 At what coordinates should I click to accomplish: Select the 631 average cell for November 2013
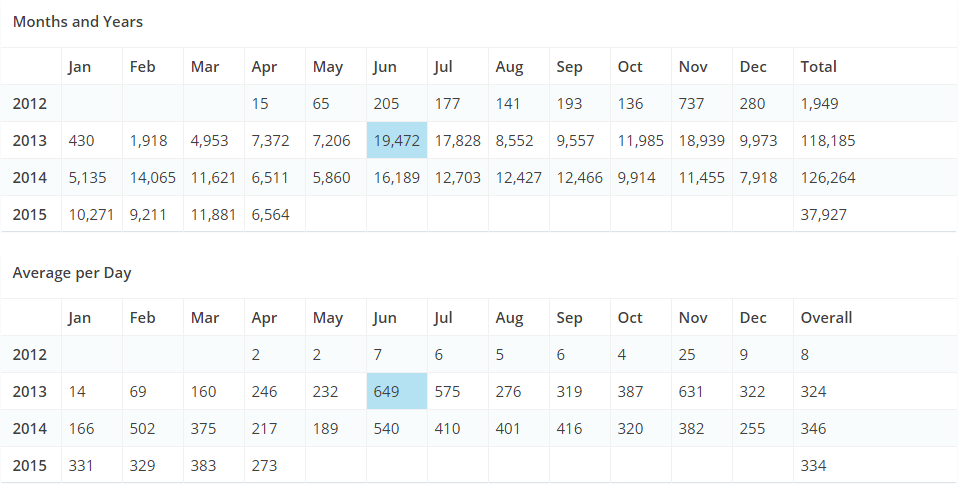point(692,392)
